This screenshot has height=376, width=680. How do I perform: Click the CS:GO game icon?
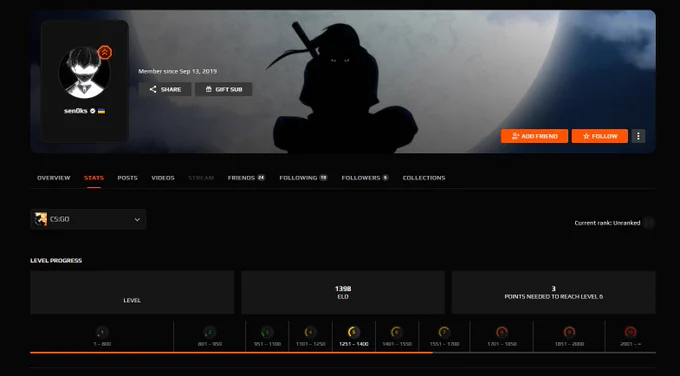41,219
